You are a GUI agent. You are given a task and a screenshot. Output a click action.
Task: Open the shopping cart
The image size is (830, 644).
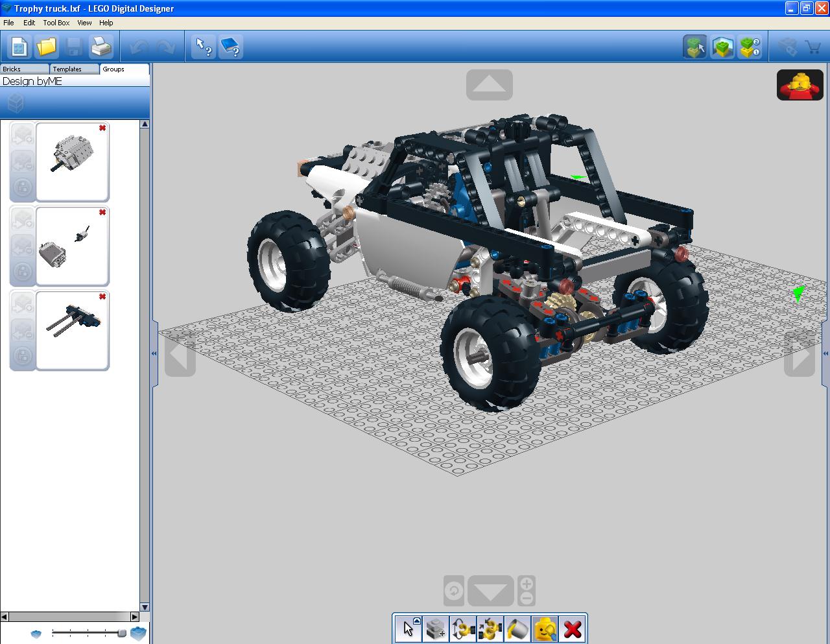click(813, 47)
